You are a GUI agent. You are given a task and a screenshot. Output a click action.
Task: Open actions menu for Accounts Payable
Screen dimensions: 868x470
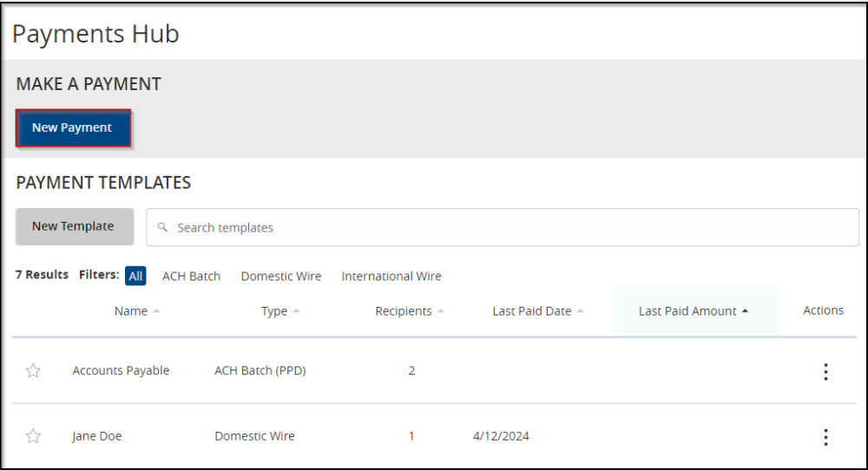point(825,372)
